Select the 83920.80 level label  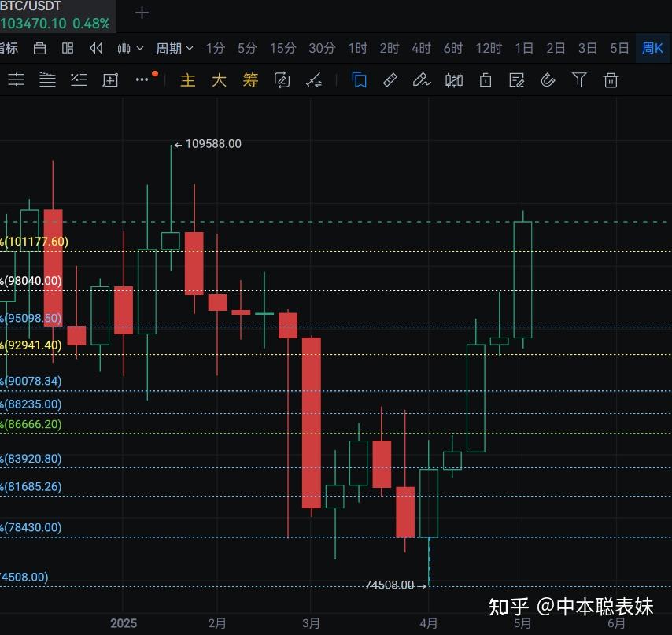pos(31,459)
